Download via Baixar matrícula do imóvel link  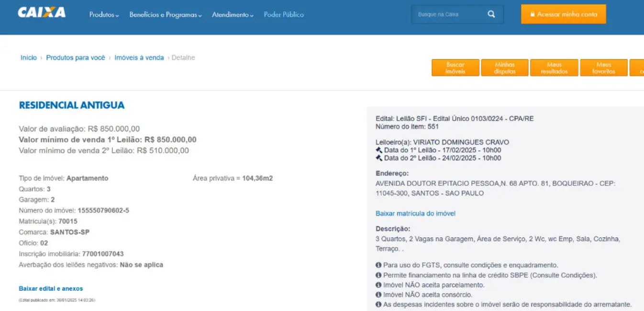click(x=415, y=213)
